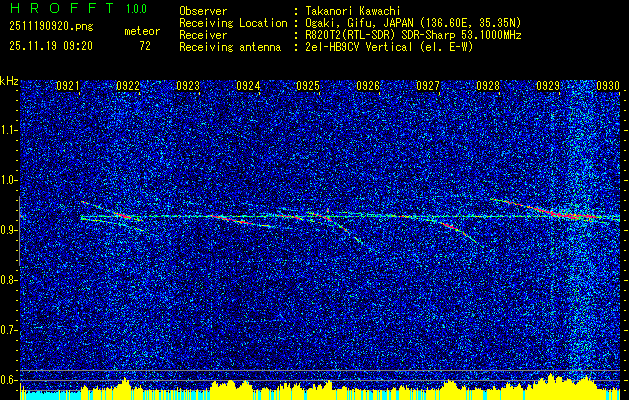Image resolution: width=629 pixels, height=400 pixels.
Task: Click the Receiver label
Action: [x=203, y=35]
